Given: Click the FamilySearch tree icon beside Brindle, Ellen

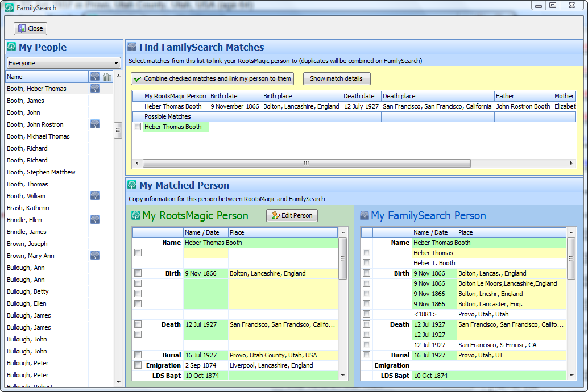Looking at the screenshot, I should [x=95, y=220].
